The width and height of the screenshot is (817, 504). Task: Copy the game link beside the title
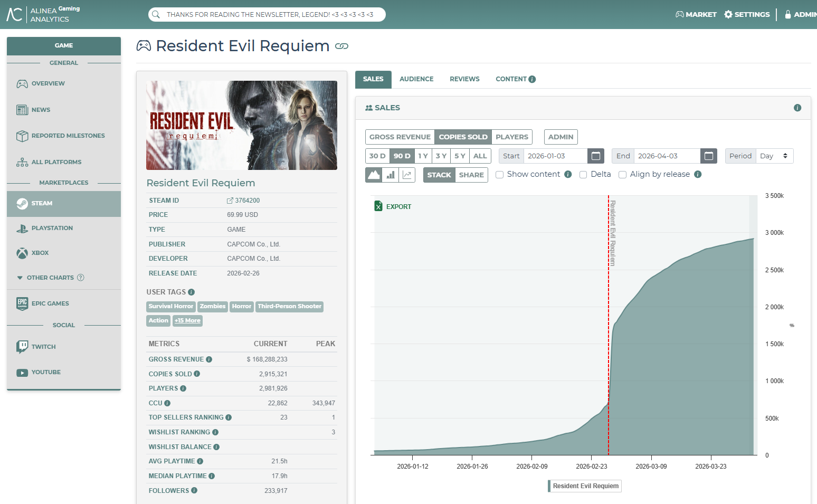[x=341, y=46]
